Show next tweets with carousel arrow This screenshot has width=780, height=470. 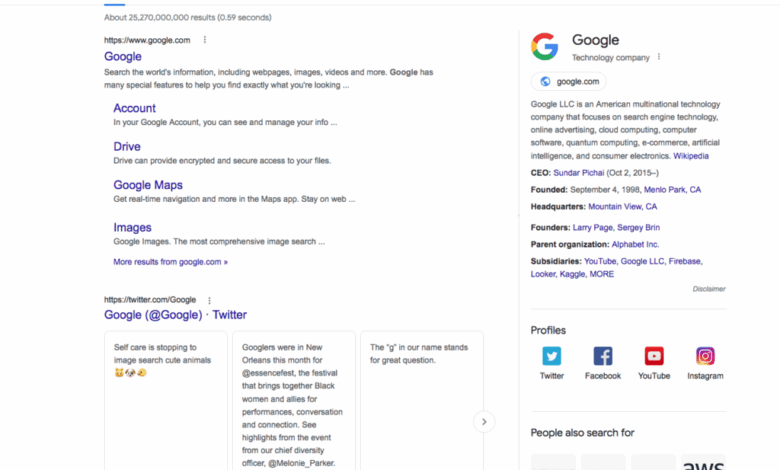pyautogui.click(x=484, y=422)
